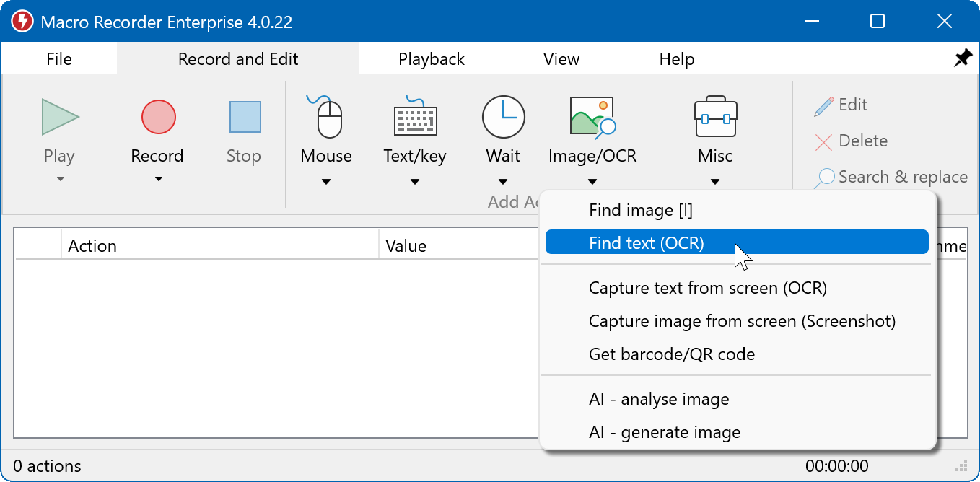
Task: Click the Wait action icon
Action: click(x=503, y=117)
